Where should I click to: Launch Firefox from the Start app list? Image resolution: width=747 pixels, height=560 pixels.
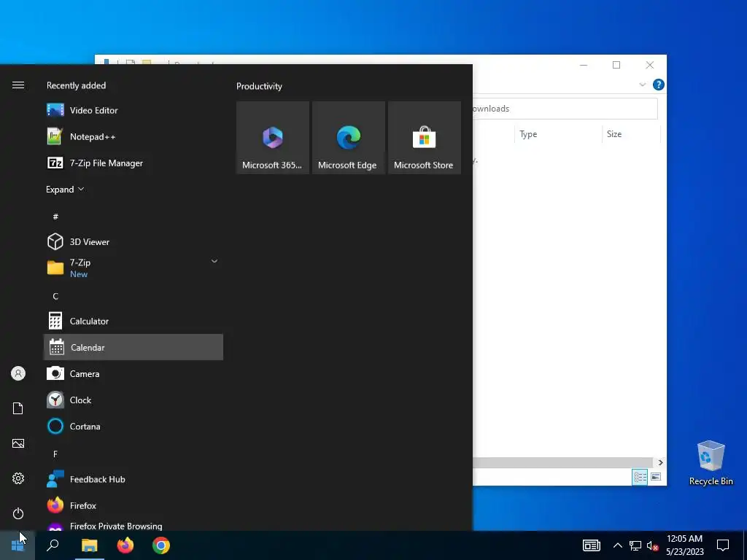tap(133, 505)
